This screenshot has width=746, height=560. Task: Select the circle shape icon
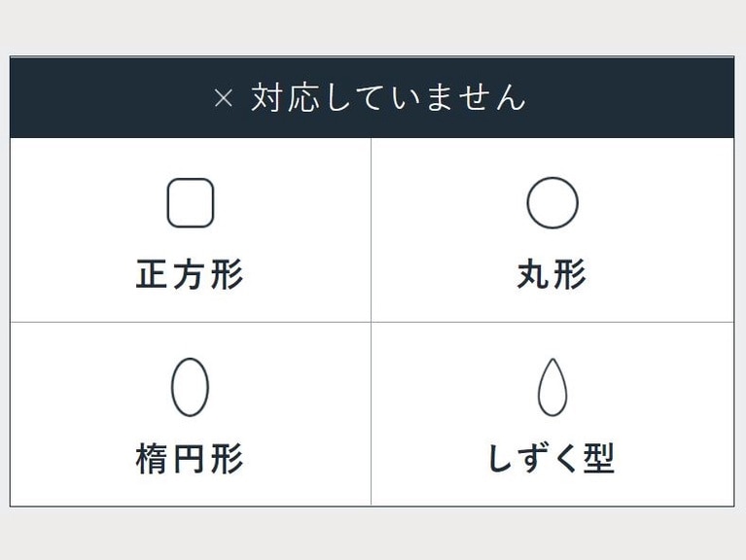tap(552, 203)
